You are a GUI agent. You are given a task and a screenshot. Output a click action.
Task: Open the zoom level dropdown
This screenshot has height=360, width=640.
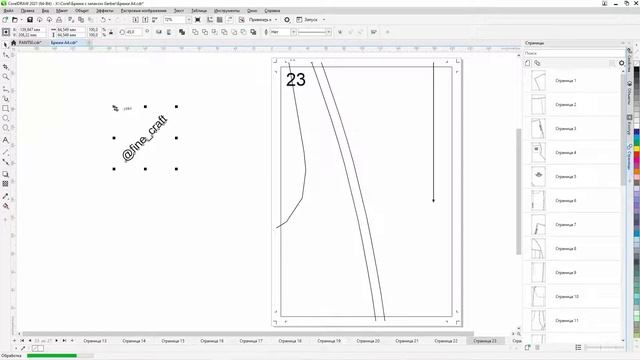[189, 20]
